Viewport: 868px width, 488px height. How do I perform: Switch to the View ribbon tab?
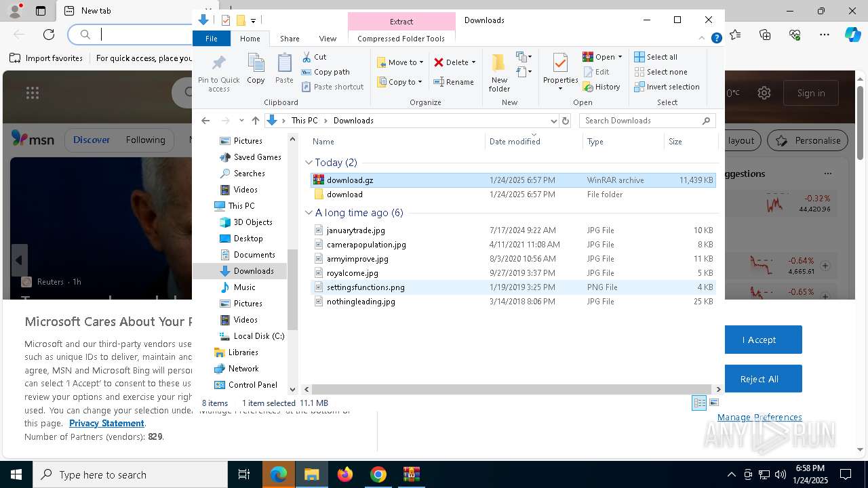328,39
